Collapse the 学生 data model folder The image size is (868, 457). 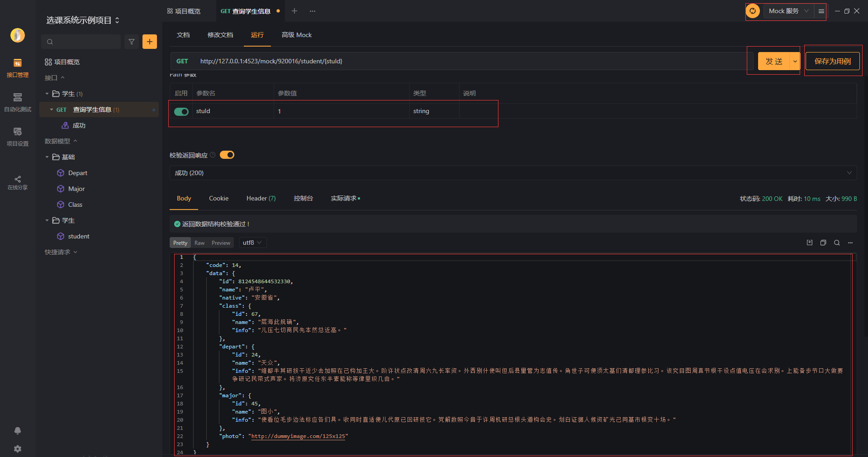tap(47, 220)
